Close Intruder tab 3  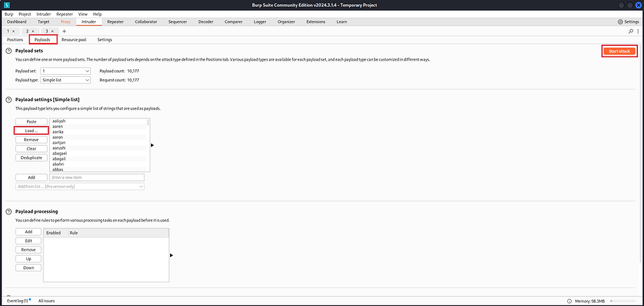pyautogui.click(x=52, y=31)
